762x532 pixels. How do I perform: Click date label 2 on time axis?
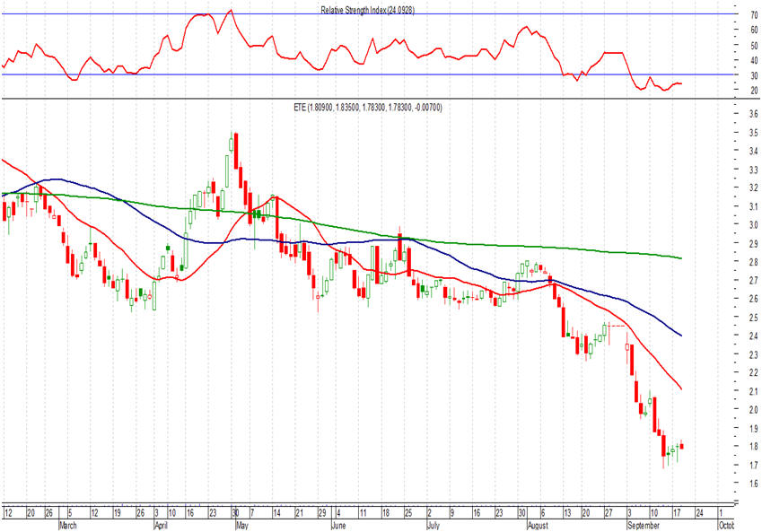point(430,513)
